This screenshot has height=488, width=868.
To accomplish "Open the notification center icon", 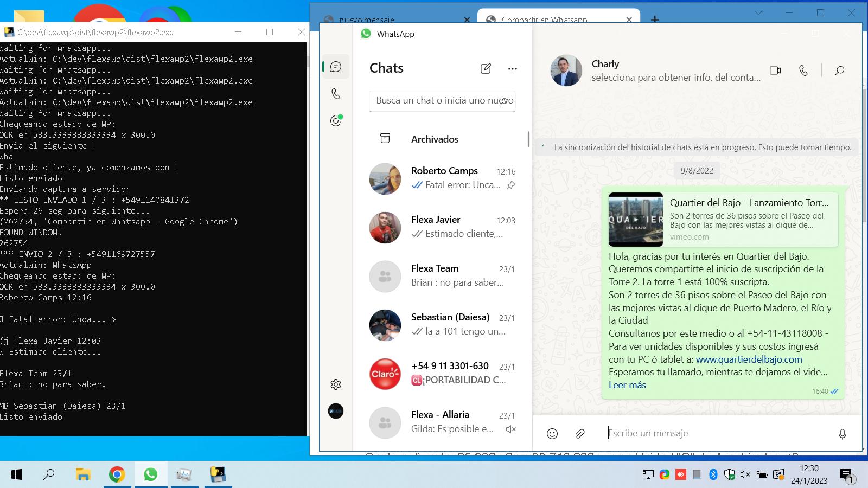I will pyautogui.click(x=847, y=476).
